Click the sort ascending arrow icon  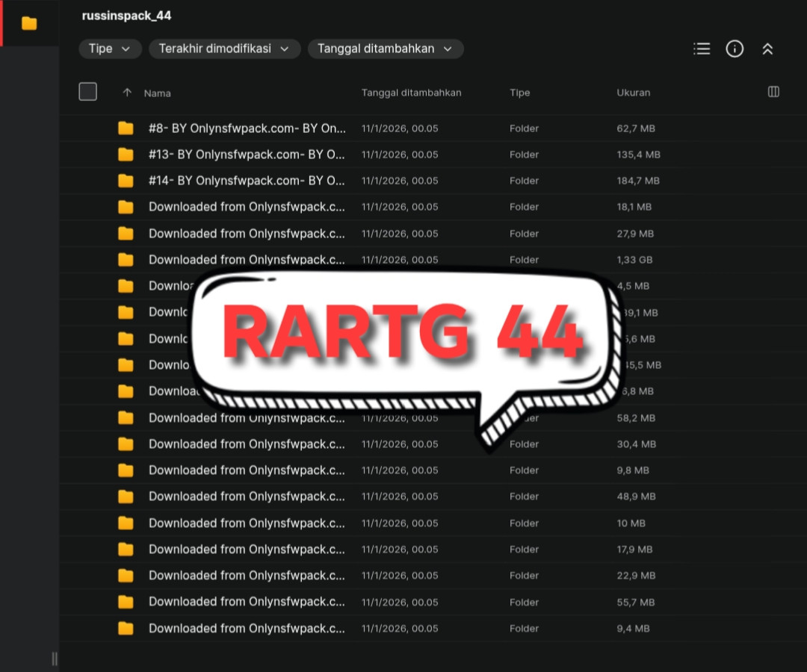click(x=127, y=93)
